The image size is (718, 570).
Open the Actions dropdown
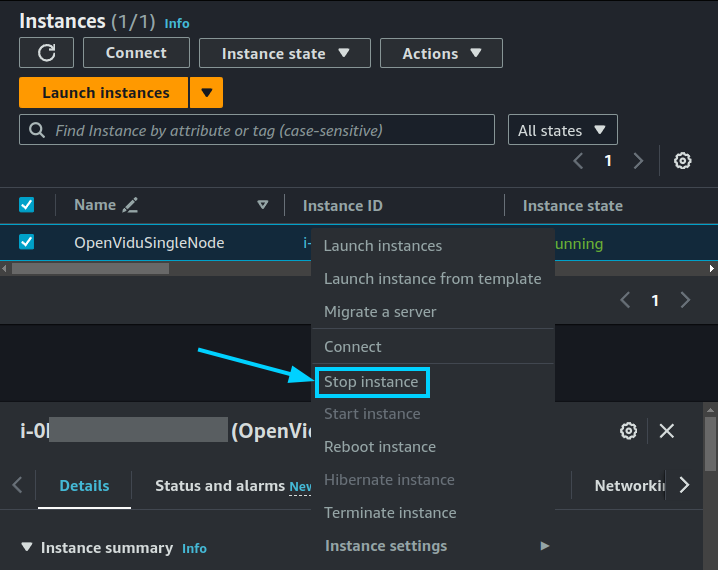pyautogui.click(x=441, y=54)
